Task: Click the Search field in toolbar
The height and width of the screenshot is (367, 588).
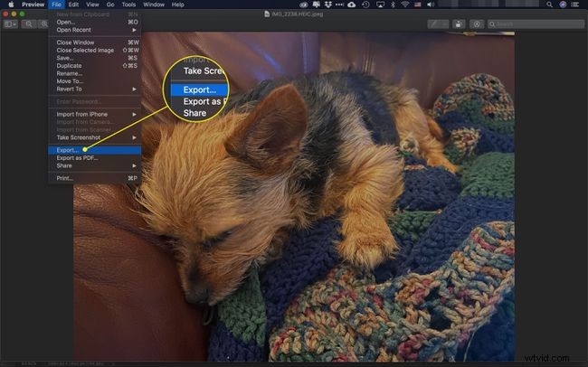Action: click(536, 24)
